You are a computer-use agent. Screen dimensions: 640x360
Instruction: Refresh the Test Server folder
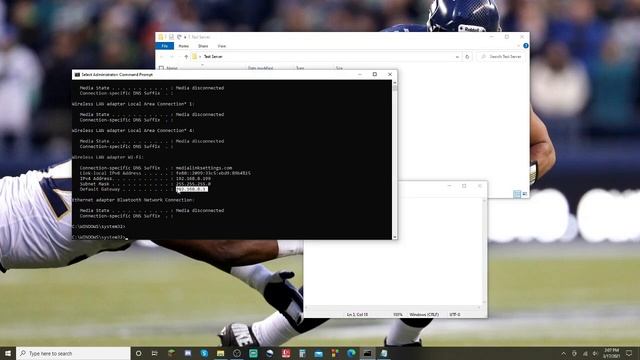[467, 57]
